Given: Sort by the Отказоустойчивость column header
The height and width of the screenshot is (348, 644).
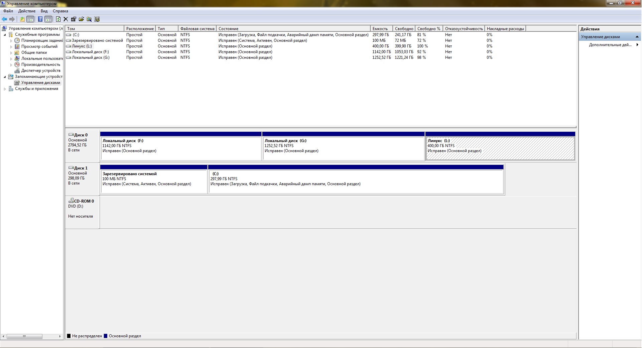Looking at the screenshot, I should [x=464, y=29].
